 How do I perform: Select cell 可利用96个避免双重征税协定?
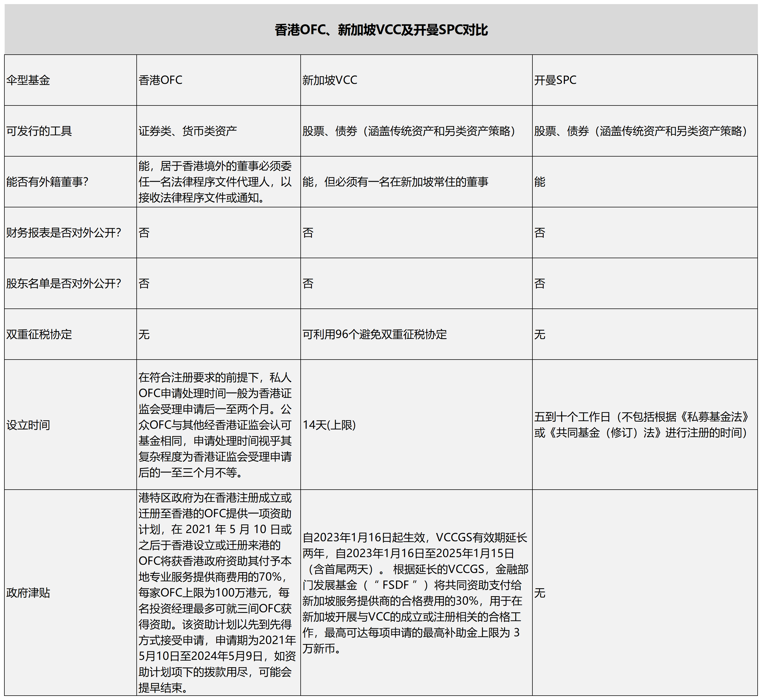(417, 334)
